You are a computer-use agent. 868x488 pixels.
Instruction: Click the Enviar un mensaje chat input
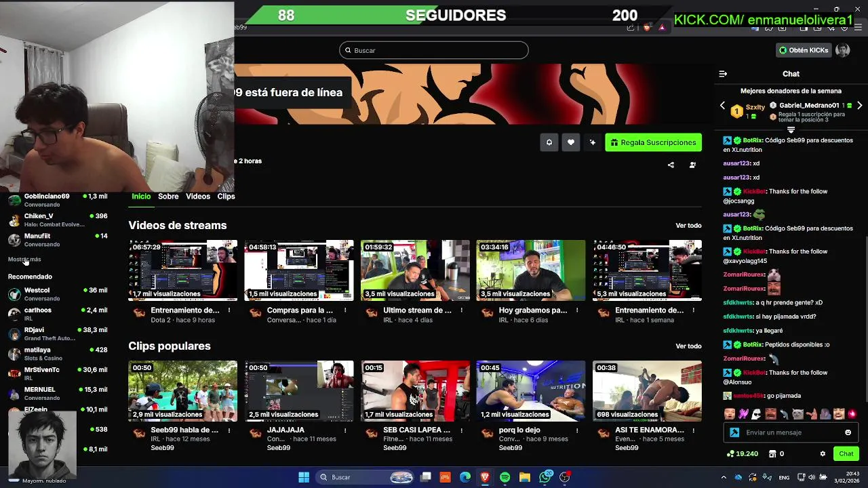click(x=790, y=432)
